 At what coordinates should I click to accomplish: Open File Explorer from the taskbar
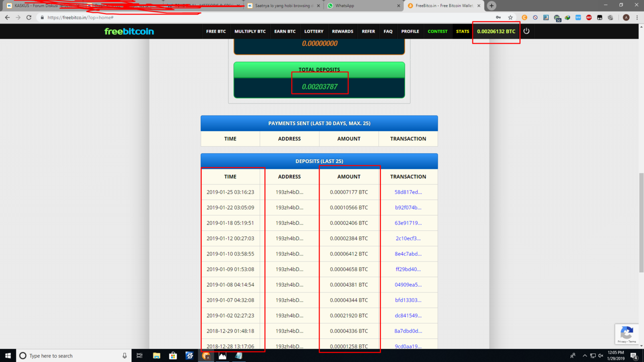[156, 355]
